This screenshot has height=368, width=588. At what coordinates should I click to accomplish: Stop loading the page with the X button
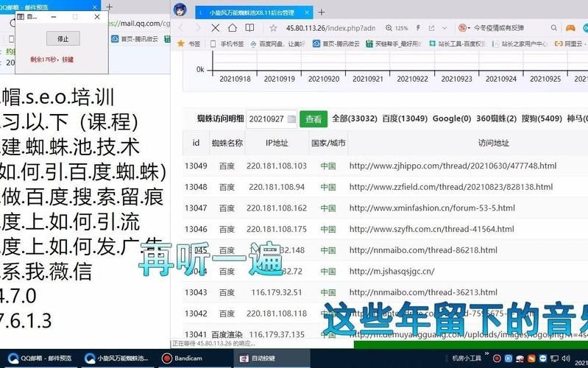click(x=215, y=28)
